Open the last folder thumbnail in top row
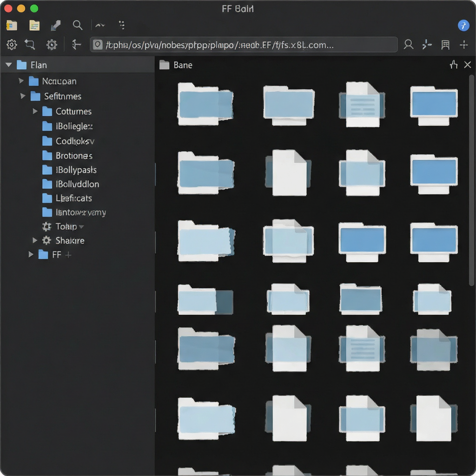 (x=434, y=106)
